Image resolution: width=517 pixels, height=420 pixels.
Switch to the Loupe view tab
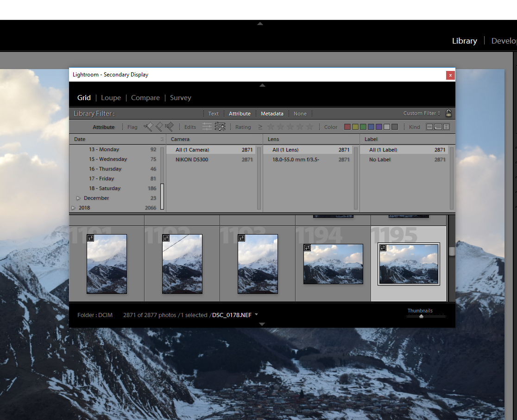tap(111, 98)
